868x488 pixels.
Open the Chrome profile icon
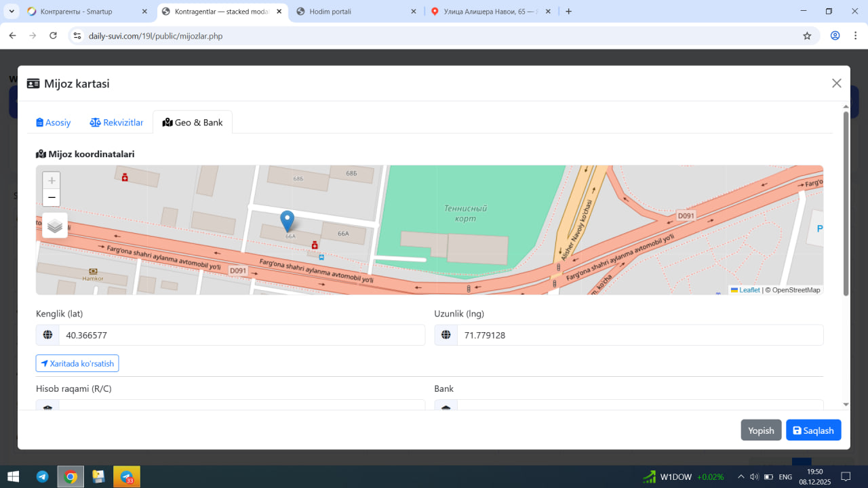tap(835, 36)
